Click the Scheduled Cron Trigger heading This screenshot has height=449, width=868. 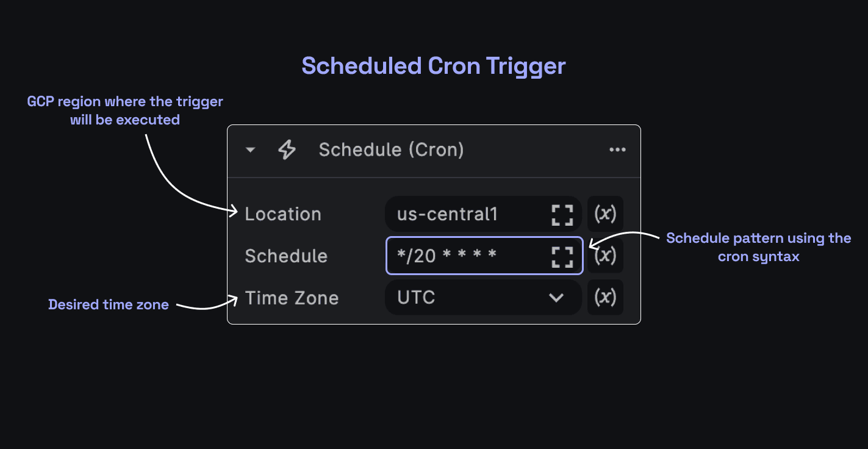tap(434, 66)
